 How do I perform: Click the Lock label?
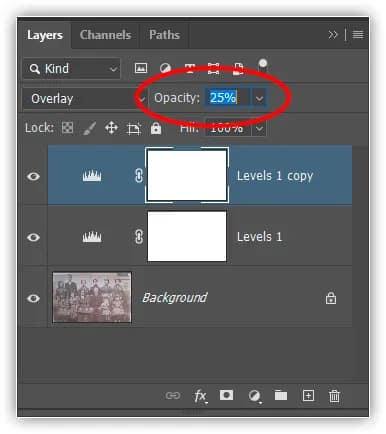point(39,128)
